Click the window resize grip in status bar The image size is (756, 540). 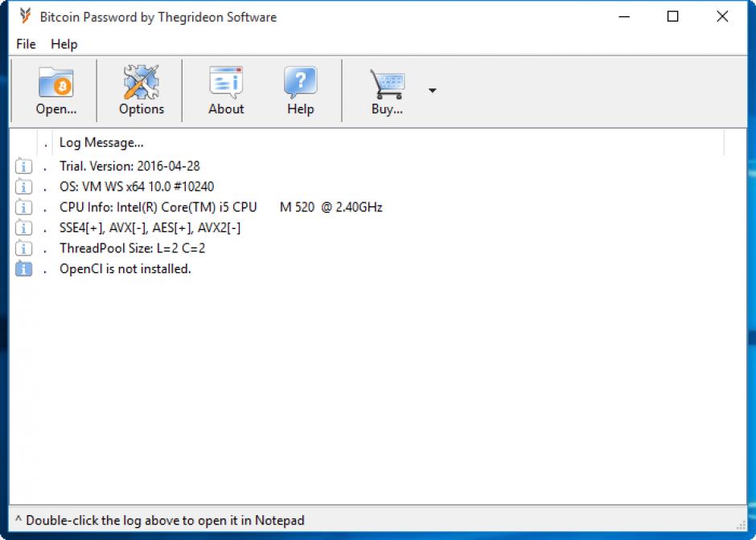coord(741,526)
